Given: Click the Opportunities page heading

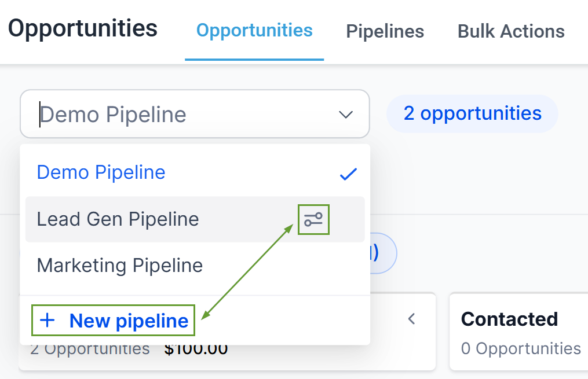Looking at the screenshot, I should pos(83,28).
